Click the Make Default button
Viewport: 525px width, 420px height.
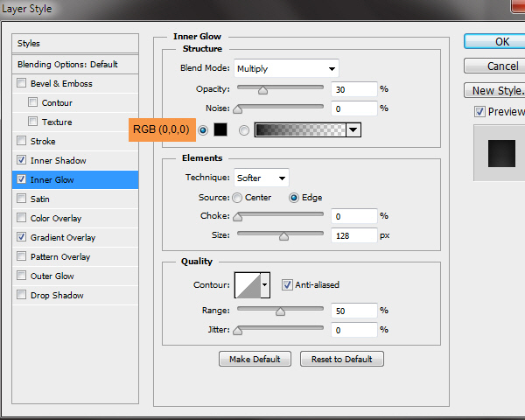tap(255, 359)
